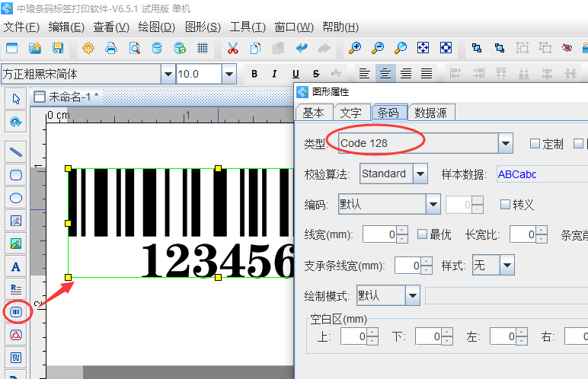The height and width of the screenshot is (379, 588).
Task: Open the 工具(T) menu
Action: click(248, 27)
